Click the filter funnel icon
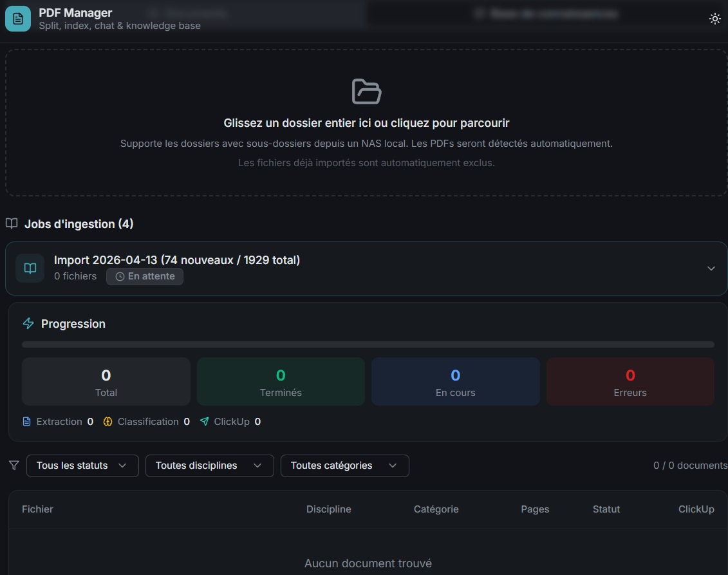Image resolution: width=728 pixels, height=575 pixels. (x=14, y=465)
